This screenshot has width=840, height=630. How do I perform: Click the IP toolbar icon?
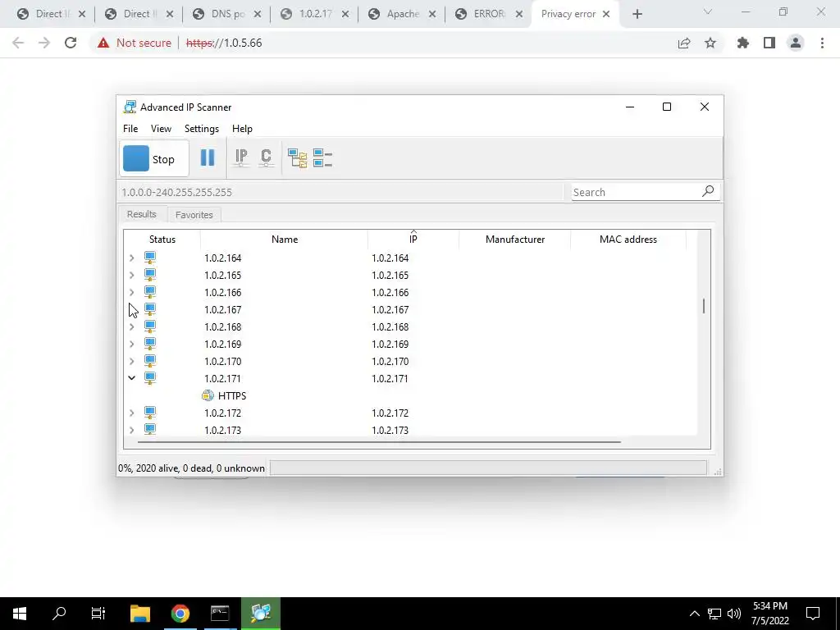tap(241, 157)
